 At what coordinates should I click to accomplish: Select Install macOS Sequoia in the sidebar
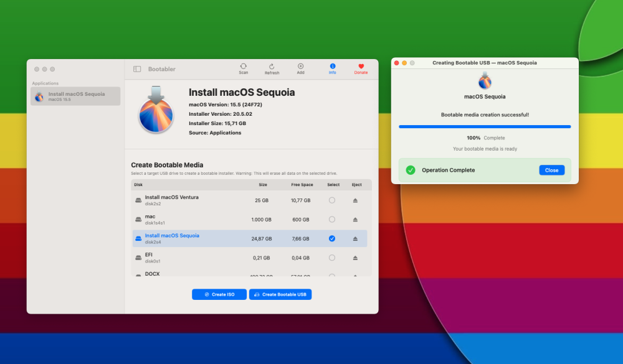point(75,96)
